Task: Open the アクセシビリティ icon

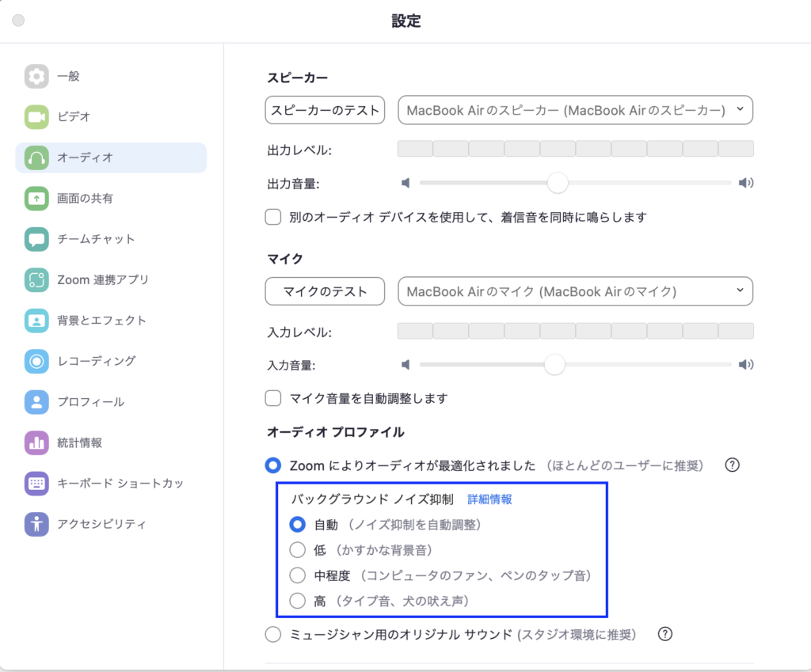Action: pyautogui.click(x=36, y=524)
